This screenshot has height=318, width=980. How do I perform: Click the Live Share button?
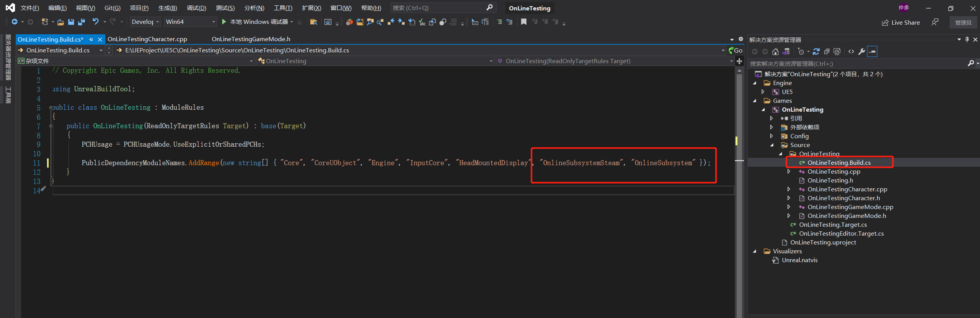pos(900,23)
